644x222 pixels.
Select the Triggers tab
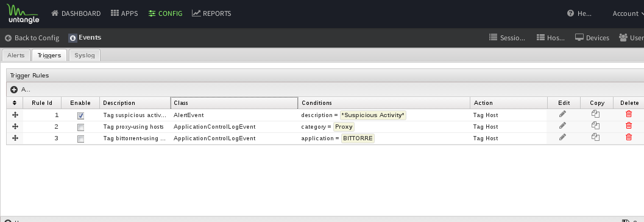pos(49,55)
